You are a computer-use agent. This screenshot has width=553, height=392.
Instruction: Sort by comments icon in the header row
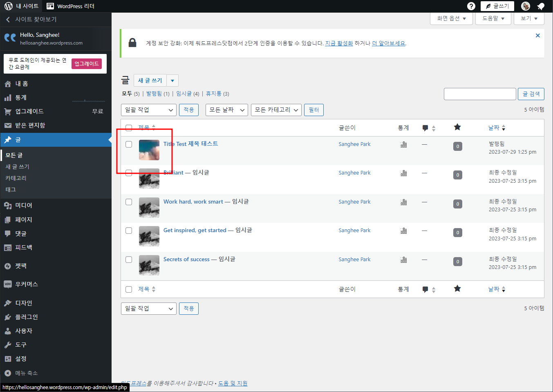(428, 128)
